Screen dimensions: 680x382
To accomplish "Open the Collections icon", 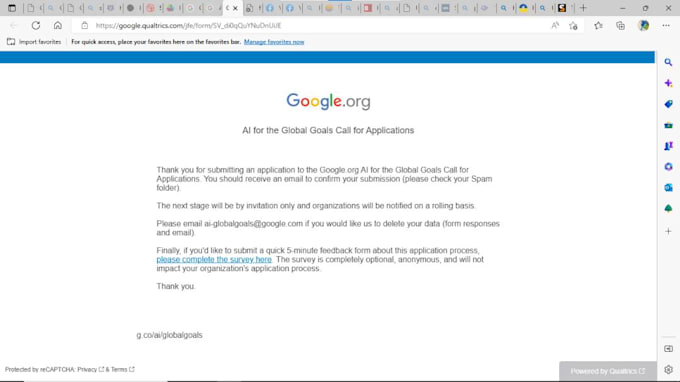I will [x=621, y=26].
